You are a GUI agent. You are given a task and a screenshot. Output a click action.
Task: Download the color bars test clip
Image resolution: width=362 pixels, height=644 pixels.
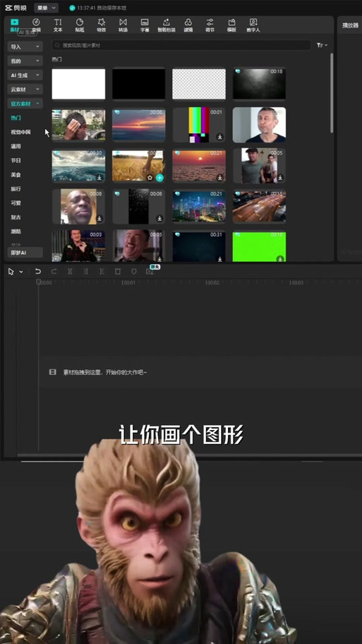tap(220, 137)
